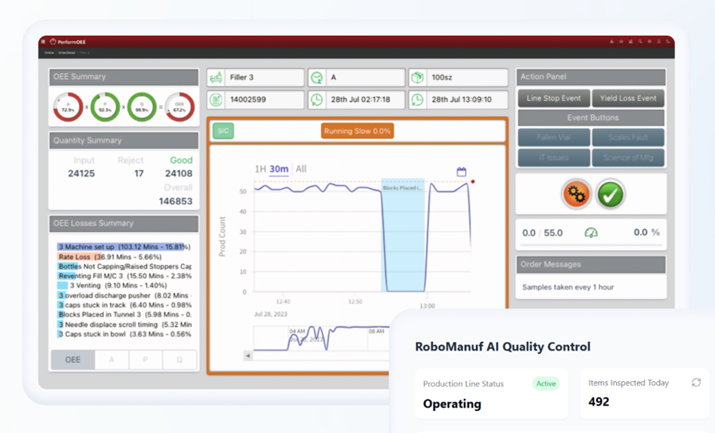715x433 pixels.
Task: Click the Running Slow 0.0% status button
Action: pos(357,131)
